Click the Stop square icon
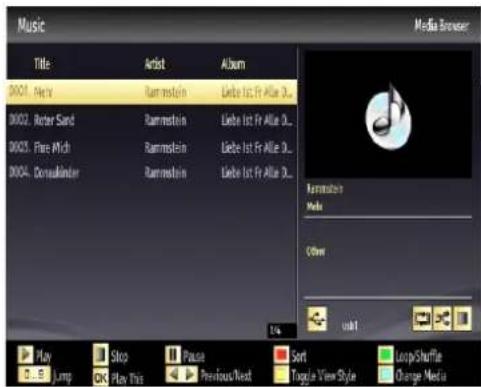481x387 pixels. click(x=101, y=355)
